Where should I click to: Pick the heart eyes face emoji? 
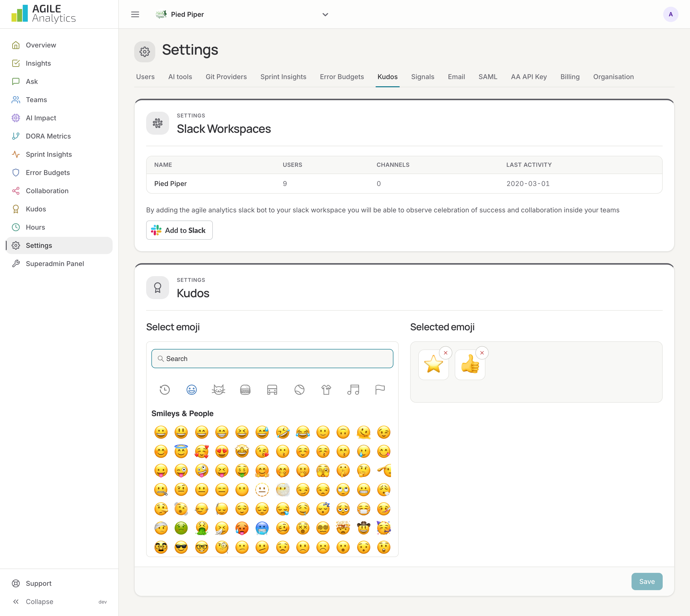pos(222,451)
